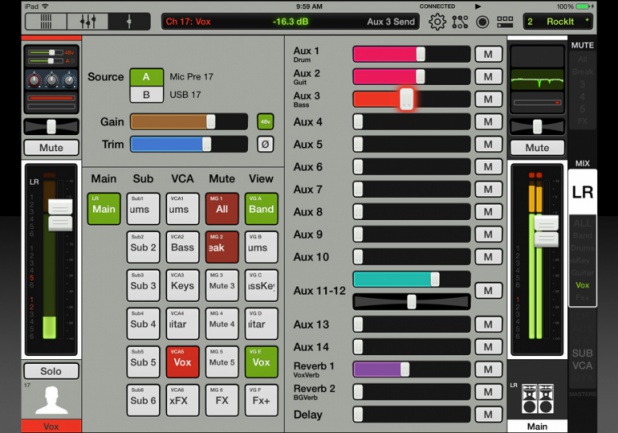Mute the Aux 1 Drum send

(488, 54)
